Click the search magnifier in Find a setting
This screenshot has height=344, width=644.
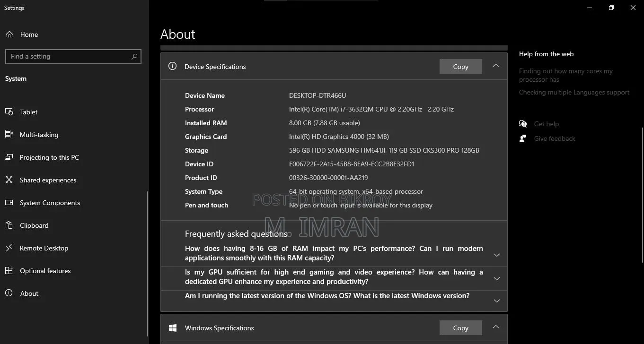[134, 56]
